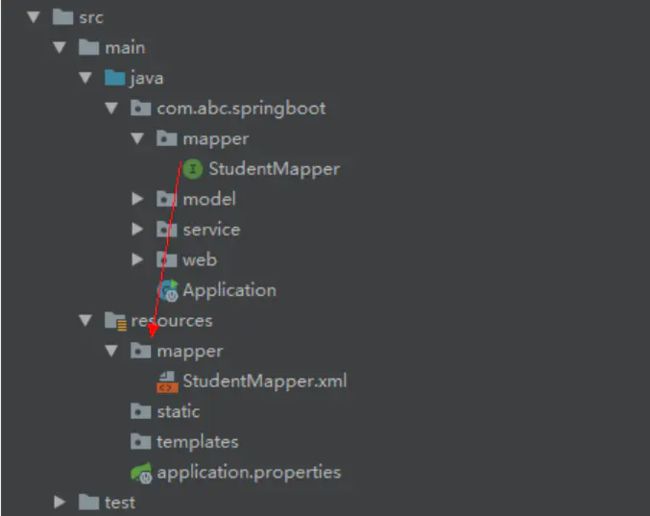Select the com.abc.springboot package label

pyautogui.click(x=241, y=109)
